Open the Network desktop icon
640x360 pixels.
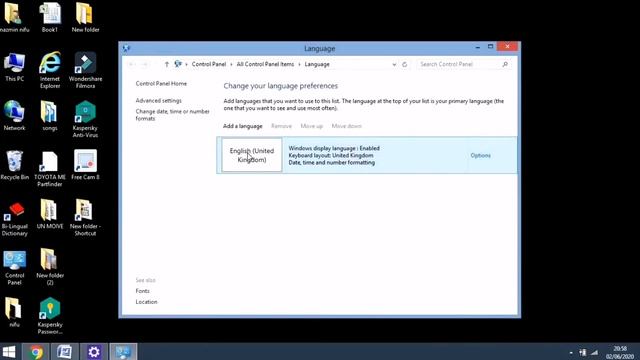(14, 116)
